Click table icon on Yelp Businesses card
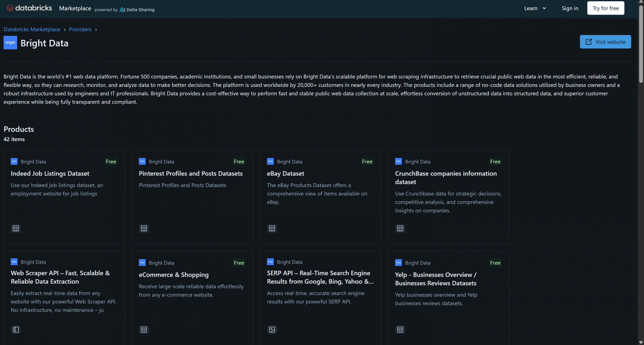This screenshot has height=345, width=644. pyautogui.click(x=400, y=330)
